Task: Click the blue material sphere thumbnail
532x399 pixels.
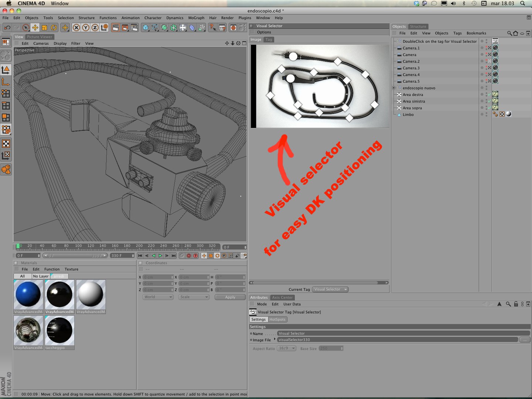Action: [28, 294]
